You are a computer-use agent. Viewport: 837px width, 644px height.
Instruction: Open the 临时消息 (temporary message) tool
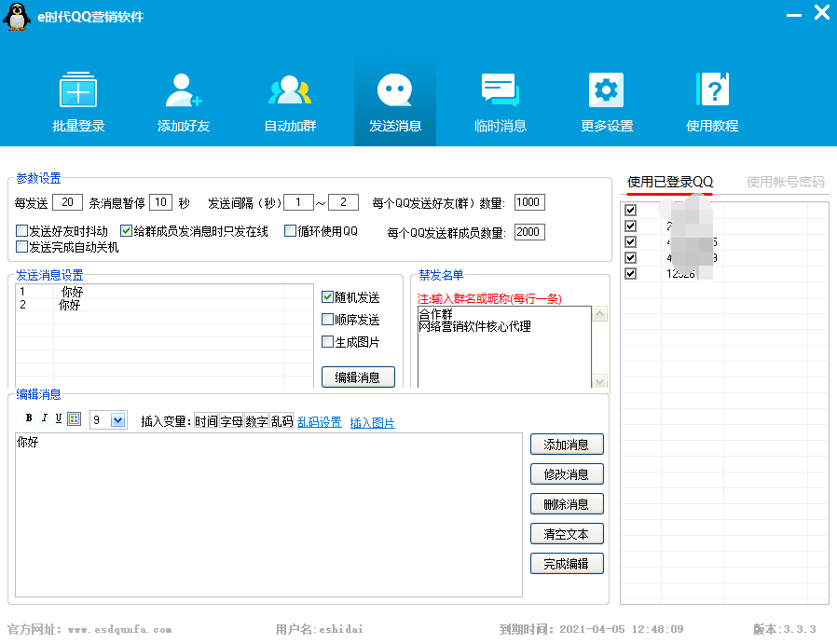coord(500,98)
